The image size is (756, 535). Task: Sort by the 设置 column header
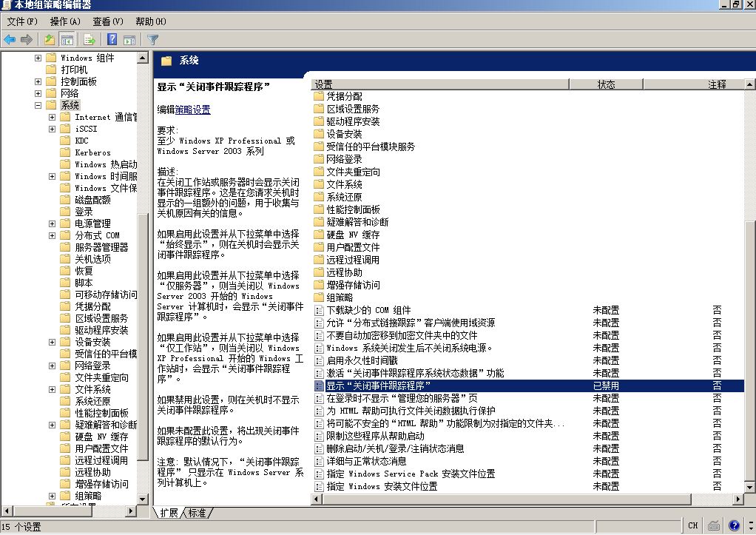coord(440,84)
